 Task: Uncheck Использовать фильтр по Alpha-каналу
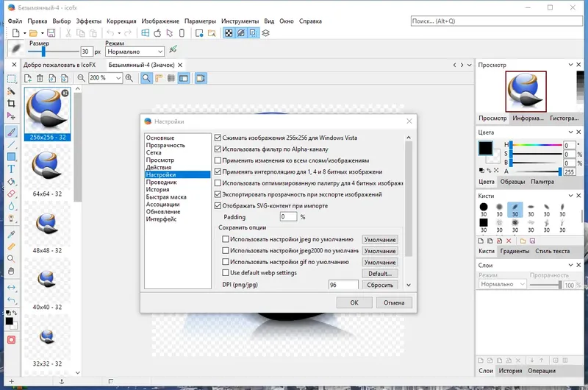[x=218, y=149]
